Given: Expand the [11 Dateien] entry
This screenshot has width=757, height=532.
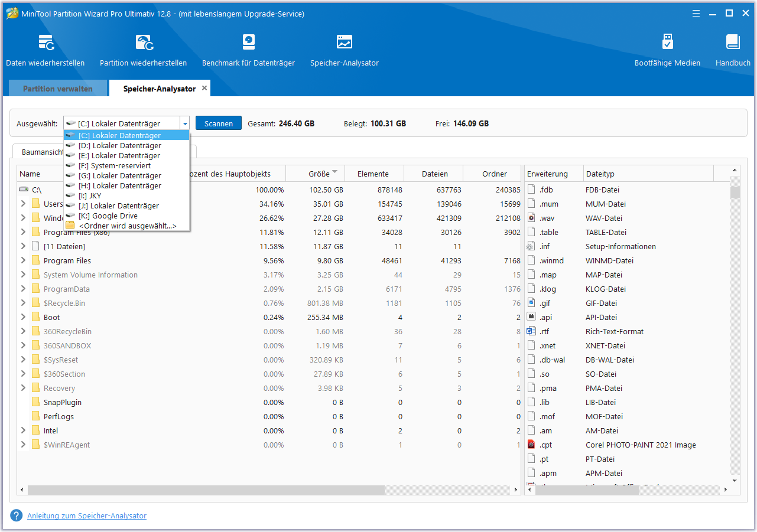Looking at the screenshot, I should click(23, 246).
